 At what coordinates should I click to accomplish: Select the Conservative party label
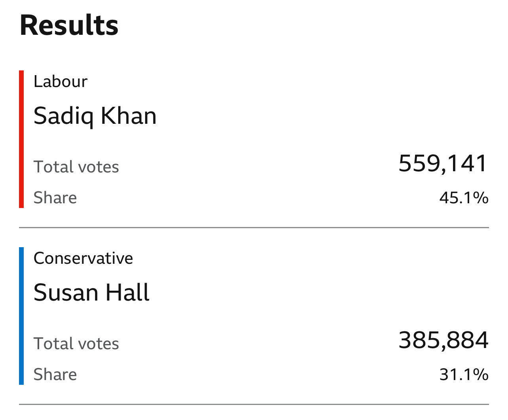coord(83,258)
